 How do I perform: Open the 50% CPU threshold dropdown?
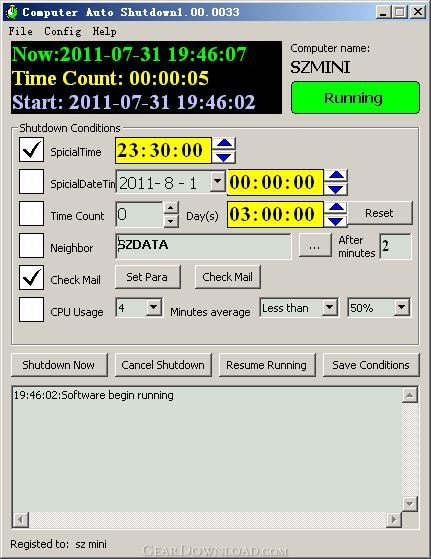[402, 307]
